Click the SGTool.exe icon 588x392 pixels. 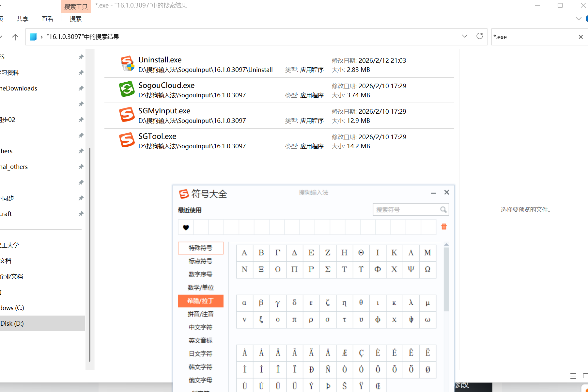[127, 140]
